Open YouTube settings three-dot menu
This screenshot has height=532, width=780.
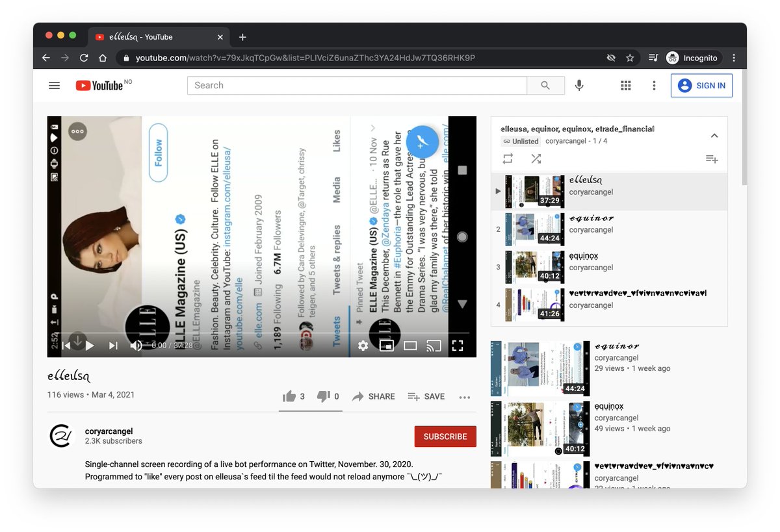pyautogui.click(x=655, y=85)
